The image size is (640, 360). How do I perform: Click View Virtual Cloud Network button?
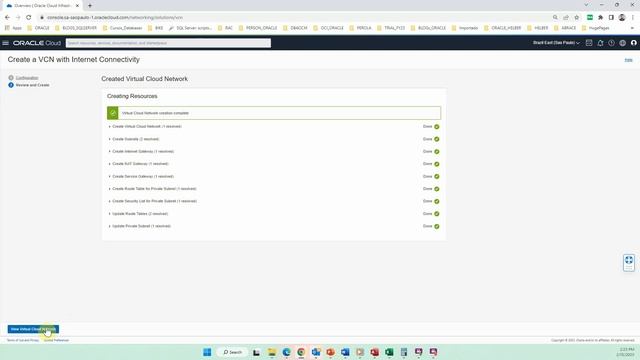[33, 329]
